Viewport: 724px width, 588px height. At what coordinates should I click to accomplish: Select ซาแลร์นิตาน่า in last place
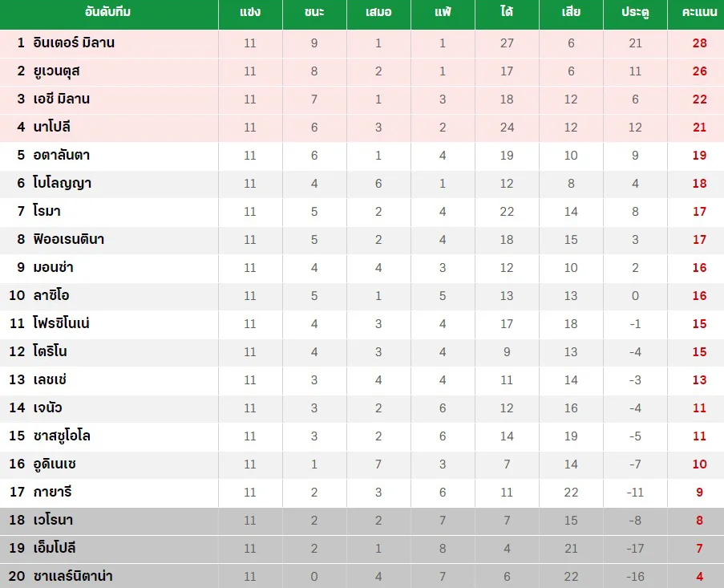(73, 576)
